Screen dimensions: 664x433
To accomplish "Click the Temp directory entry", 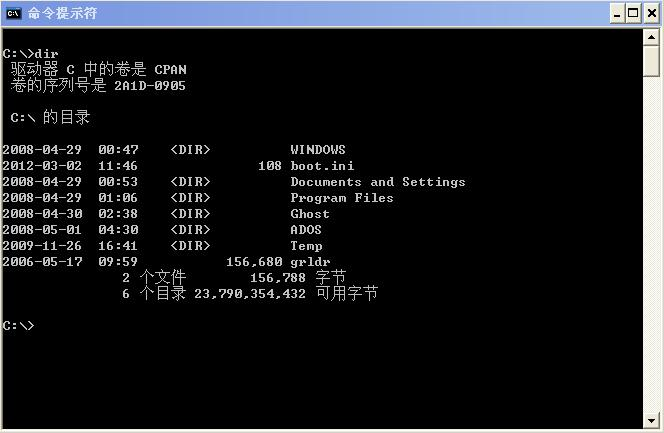I will click(306, 246).
